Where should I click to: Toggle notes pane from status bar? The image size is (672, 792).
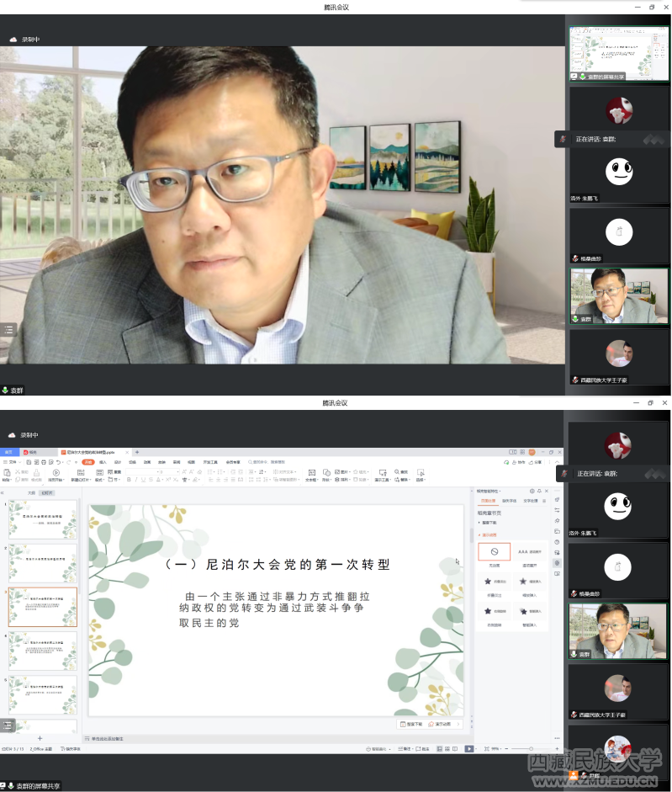pos(403,748)
